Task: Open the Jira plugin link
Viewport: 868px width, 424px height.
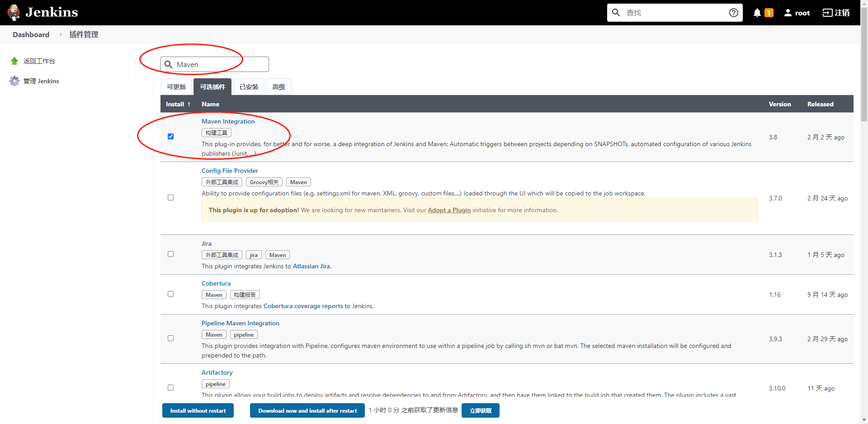Action: [206, 243]
